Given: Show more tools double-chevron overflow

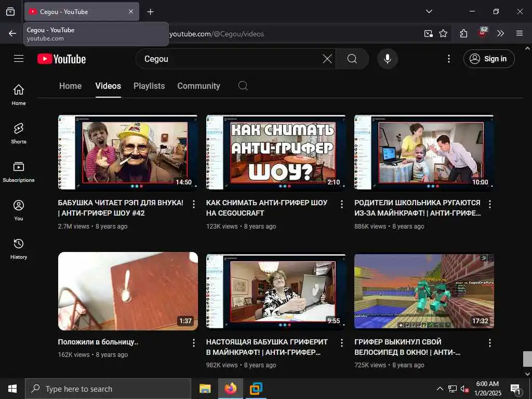Looking at the screenshot, I should click(500, 33).
